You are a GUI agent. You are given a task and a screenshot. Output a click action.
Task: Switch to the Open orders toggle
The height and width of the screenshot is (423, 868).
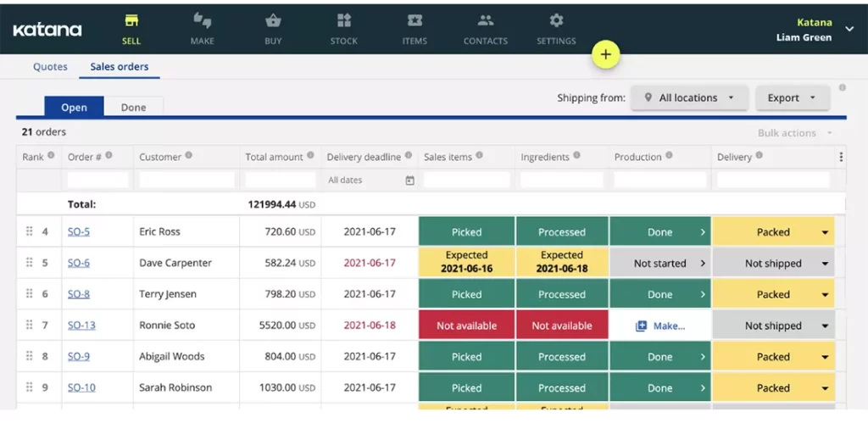(x=74, y=108)
